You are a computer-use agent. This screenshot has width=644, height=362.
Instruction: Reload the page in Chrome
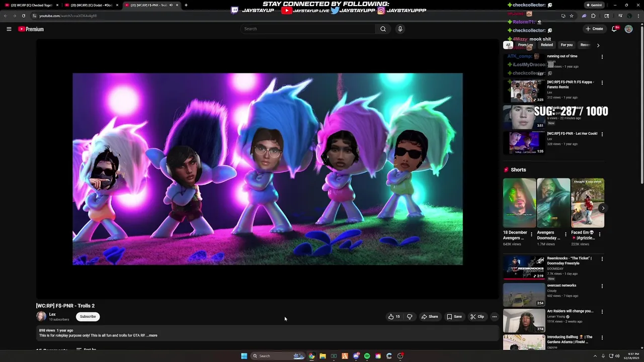coord(24,16)
